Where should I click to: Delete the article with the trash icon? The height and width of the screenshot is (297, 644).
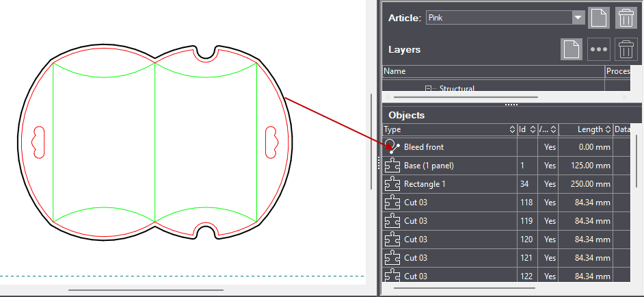[x=626, y=18]
